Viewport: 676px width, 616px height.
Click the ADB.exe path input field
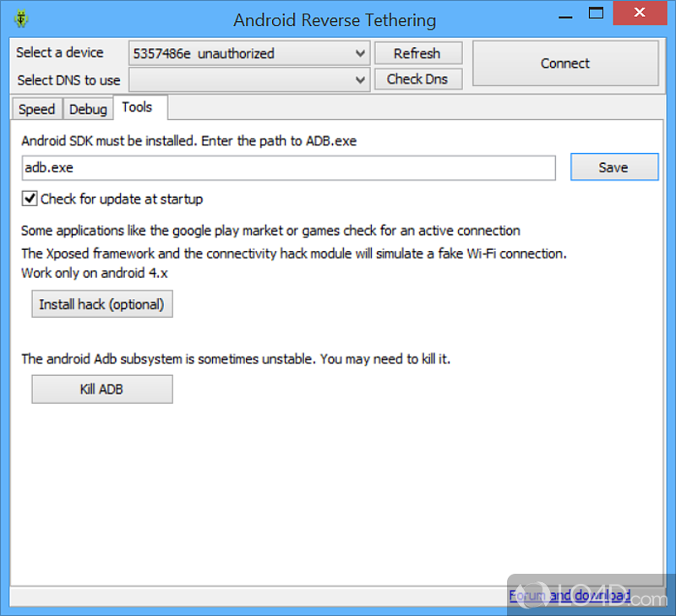287,167
